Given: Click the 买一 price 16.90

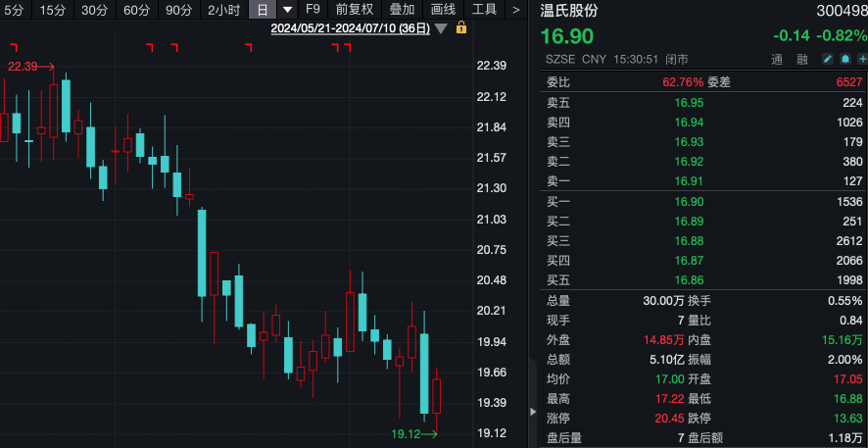Looking at the screenshot, I should point(689,202).
